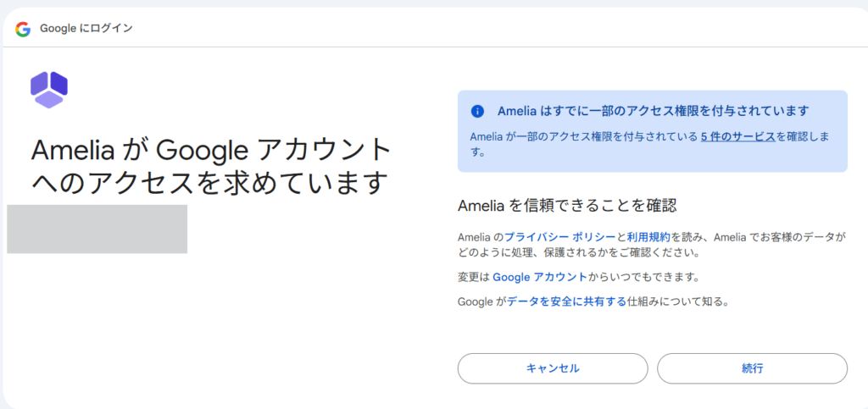The image size is (868, 409).
Task: Click the banner title Amelia はすでに一部のアクセス権限を付与されています
Action: pos(653,111)
